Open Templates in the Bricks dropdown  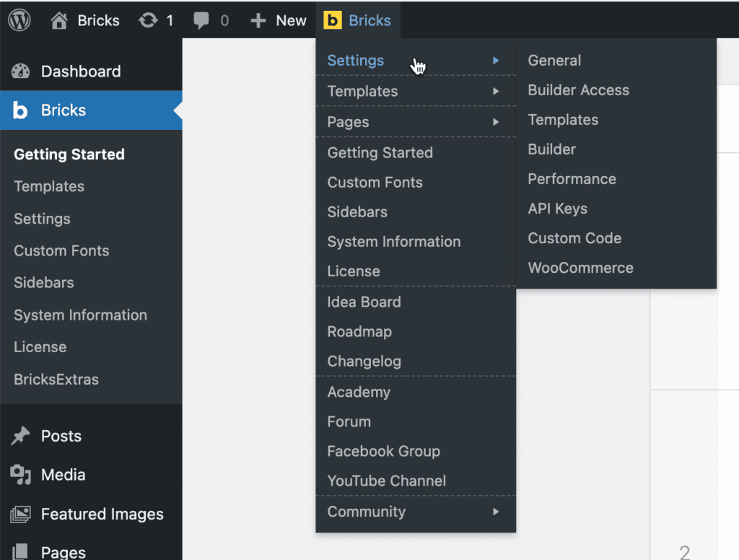tap(362, 91)
